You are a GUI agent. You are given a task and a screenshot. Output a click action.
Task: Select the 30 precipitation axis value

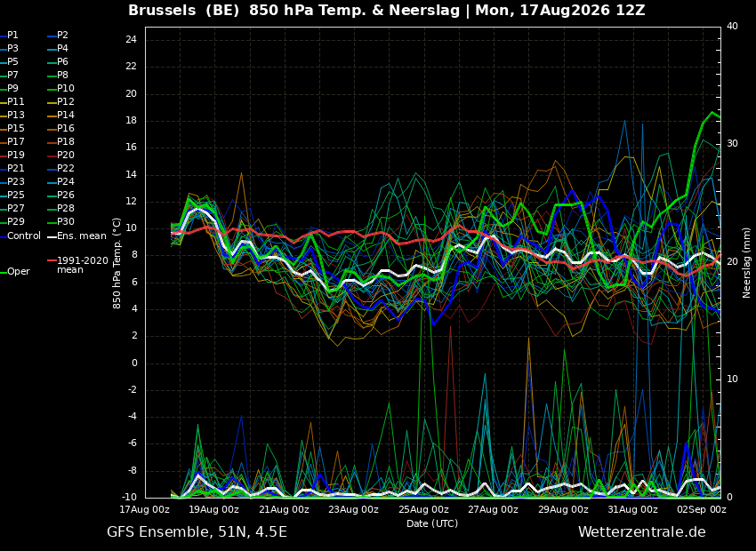click(x=732, y=144)
